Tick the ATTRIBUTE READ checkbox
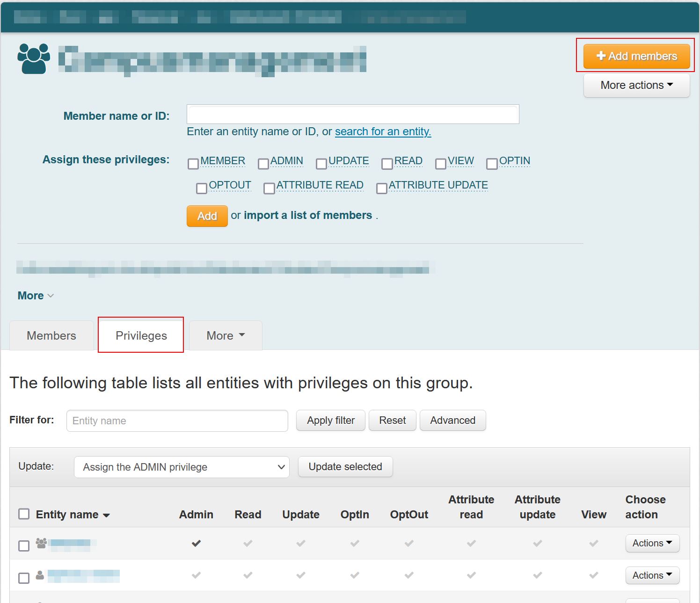This screenshot has width=700, height=603. [269, 188]
